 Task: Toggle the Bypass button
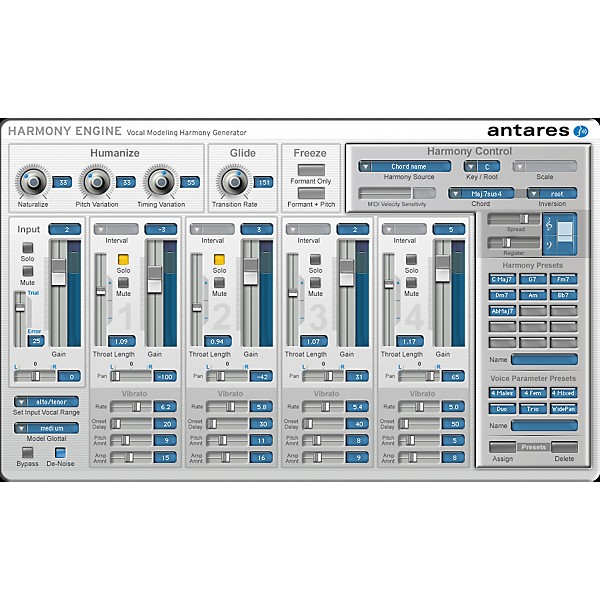click(28, 453)
